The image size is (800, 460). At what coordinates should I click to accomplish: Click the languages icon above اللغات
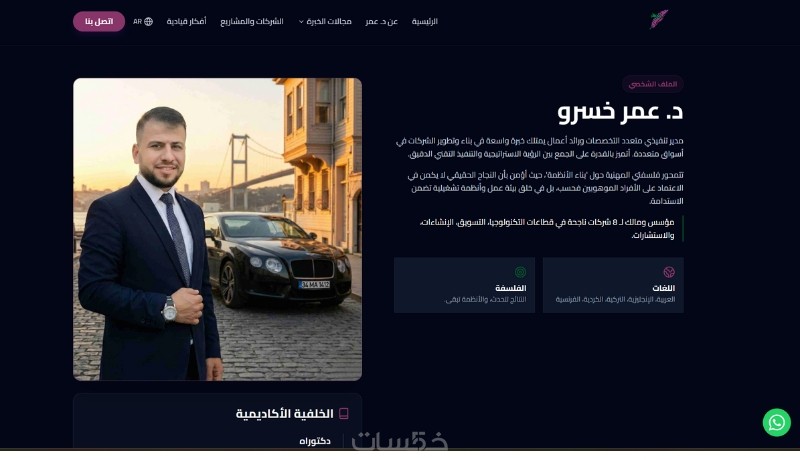tap(669, 272)
